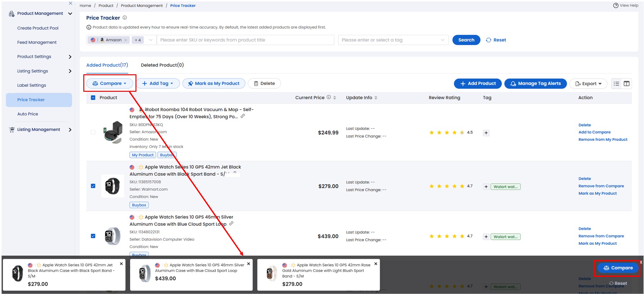This screenshot has height=294, width=644.
Task: Open the Add Tag dropdown
Action: point(158,84)
